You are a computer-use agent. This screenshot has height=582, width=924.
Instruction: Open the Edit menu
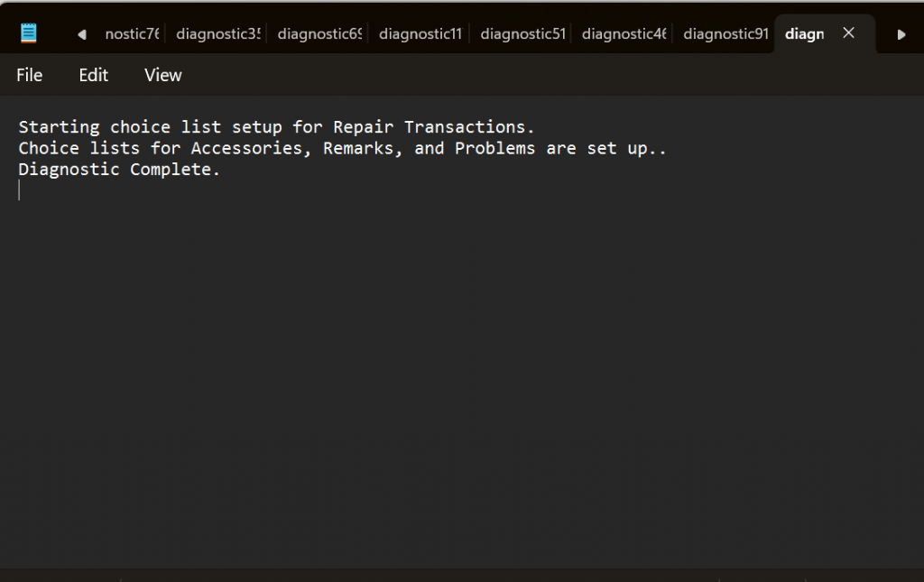(94, 75)
